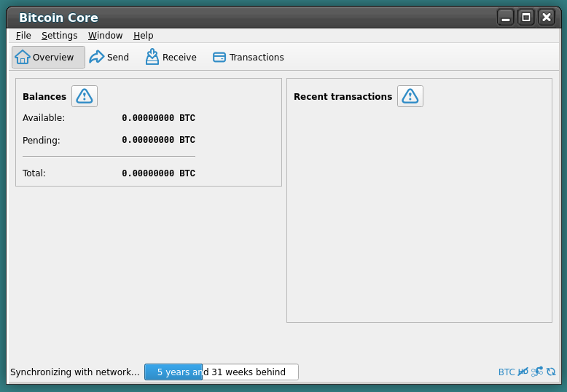Click the Overview house icon
This screenshot has height=392, width=567.
pos(23,57)
